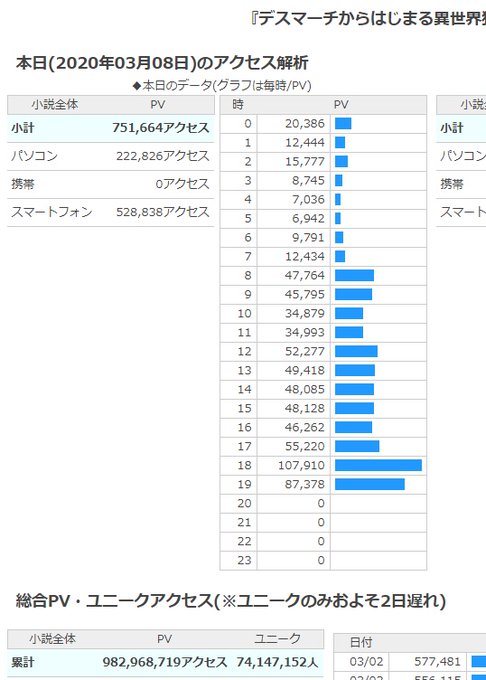Select the 携帯 0アクセス row

pyautogui.click(x=111, y=184)
